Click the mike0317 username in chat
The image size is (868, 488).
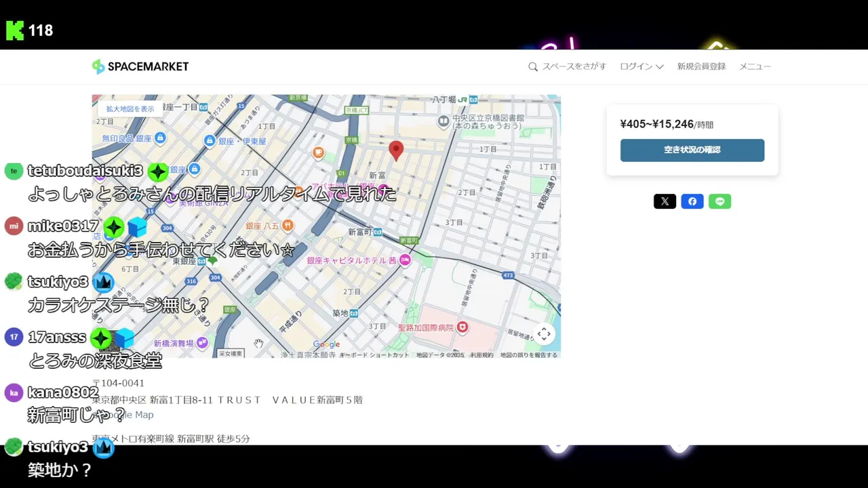(63, 226)
